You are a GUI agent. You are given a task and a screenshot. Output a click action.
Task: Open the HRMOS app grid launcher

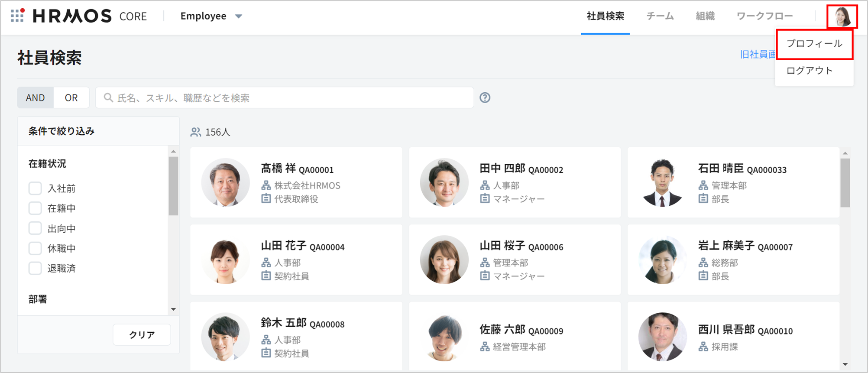click(x=17, y=16)
